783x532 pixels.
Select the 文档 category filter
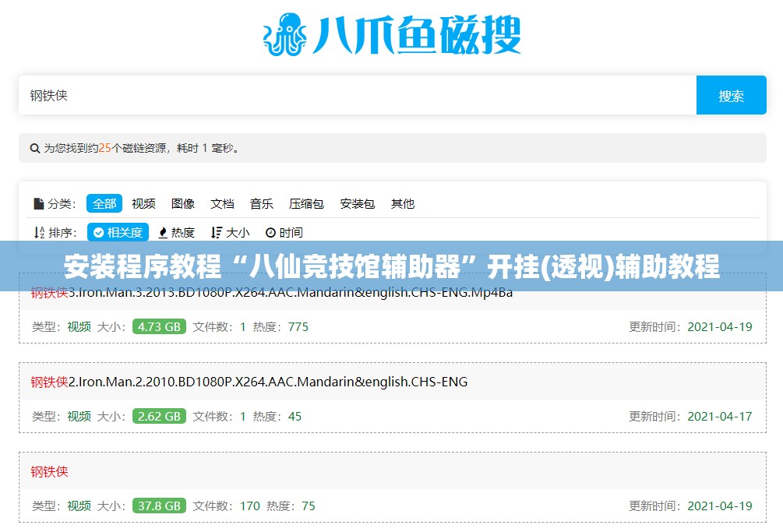(x=222, y=203)
